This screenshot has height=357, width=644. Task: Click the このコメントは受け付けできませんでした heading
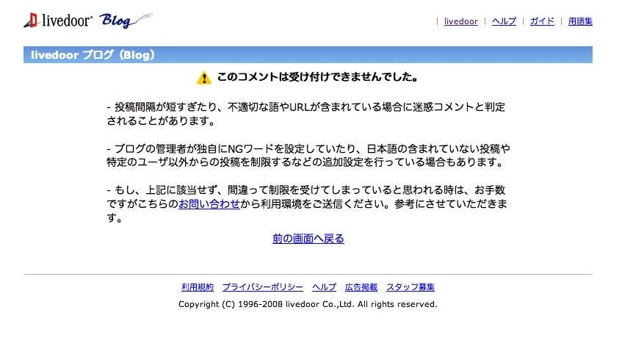317,77
